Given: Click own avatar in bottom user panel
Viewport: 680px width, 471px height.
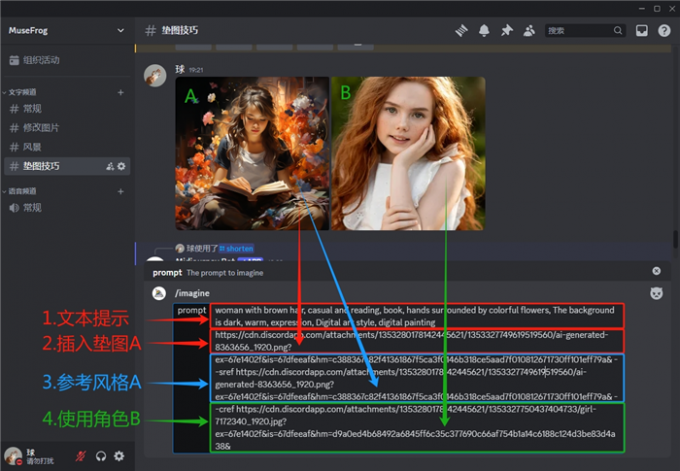Looking at the screenshot, I should [13, 456].
